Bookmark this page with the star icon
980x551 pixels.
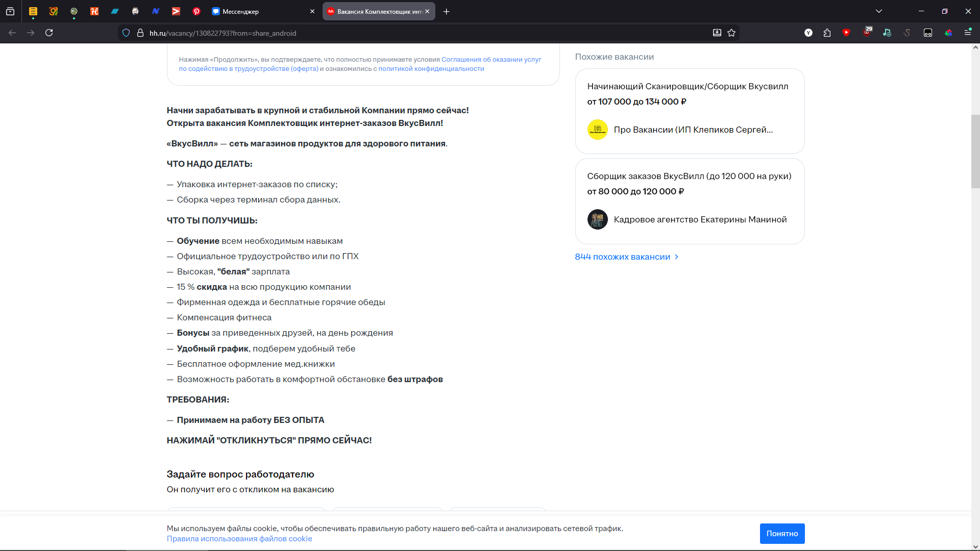[731, 33]
